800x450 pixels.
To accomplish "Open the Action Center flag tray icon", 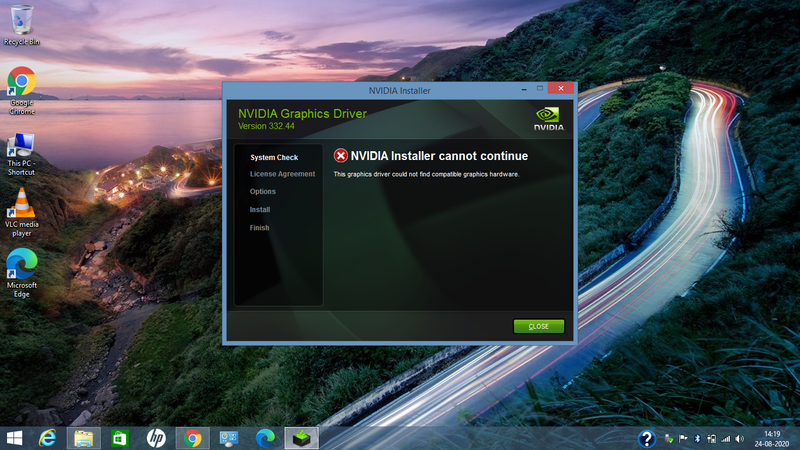I will coord(683,439).
